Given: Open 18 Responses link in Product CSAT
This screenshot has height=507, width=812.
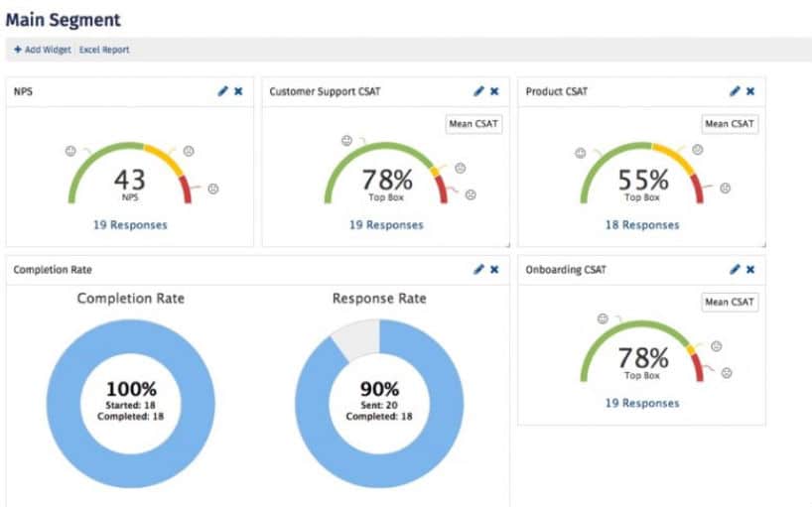Looking at the screenshot, I should coord(642,225).
